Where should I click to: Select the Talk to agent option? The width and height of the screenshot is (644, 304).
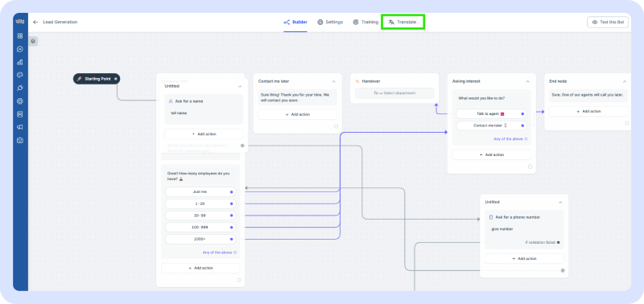point(492,113)
